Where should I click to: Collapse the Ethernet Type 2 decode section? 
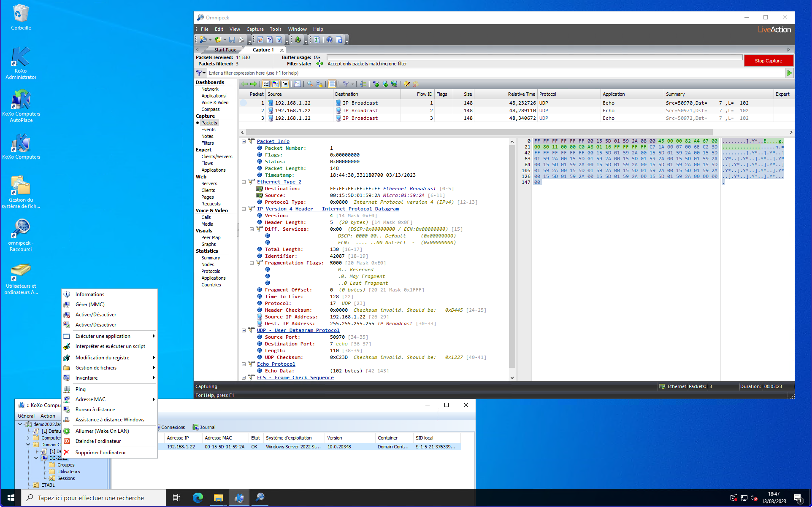coord(244,182)
